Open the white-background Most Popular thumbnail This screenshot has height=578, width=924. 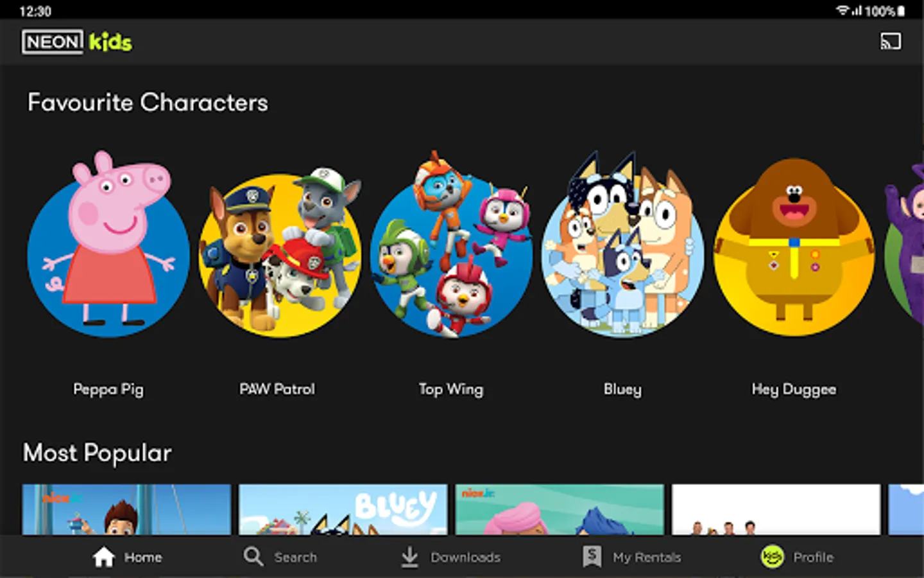(776, 509)
